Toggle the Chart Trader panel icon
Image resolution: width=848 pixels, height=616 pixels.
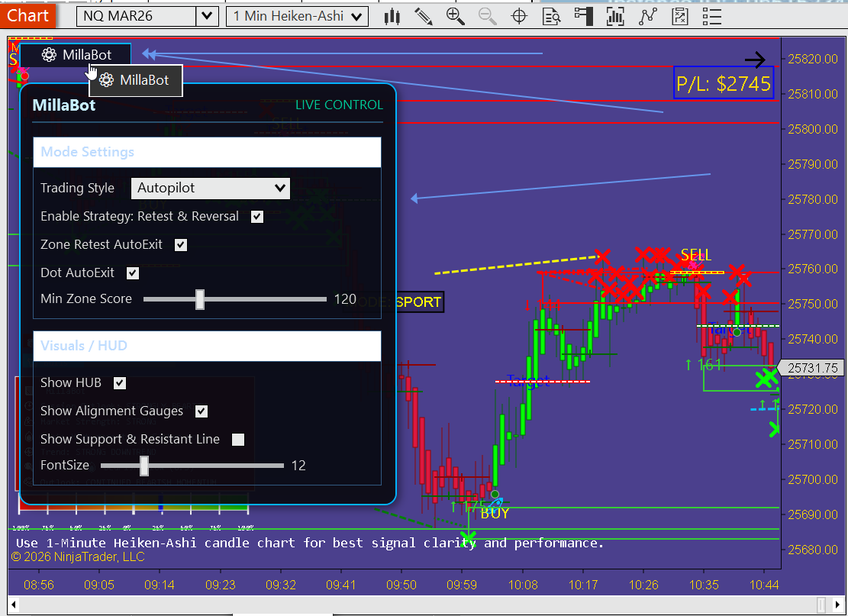point(583,16)
